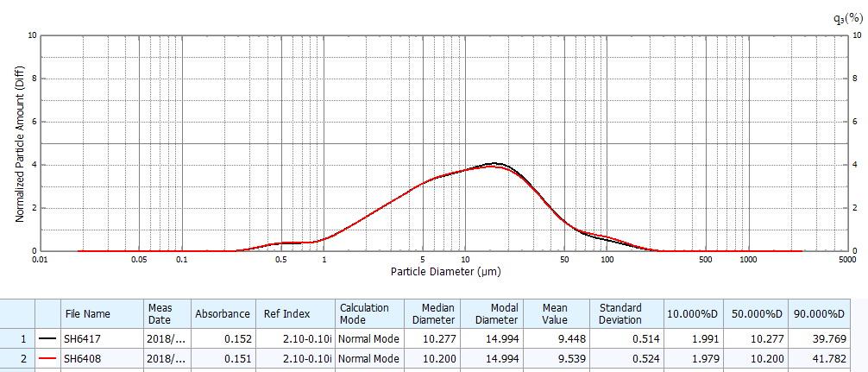The height and width of the screenshot is (372, 868).
Task: Select the Modal Diameter column header
Action: coord(492,313)
